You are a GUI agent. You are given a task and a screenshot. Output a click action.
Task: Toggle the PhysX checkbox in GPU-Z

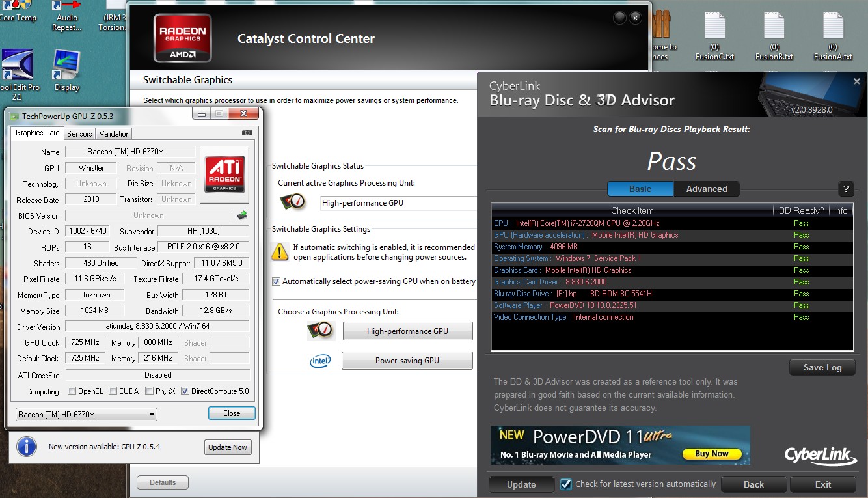point(150,391)
